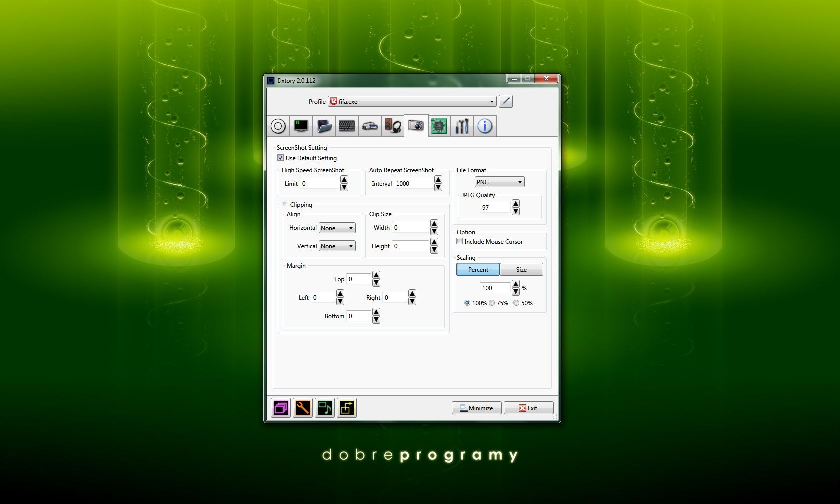Image resolution: width=840 pixels, height=504 pixels.
Task: Open the video camcorder tab
Action: point(370,126)
